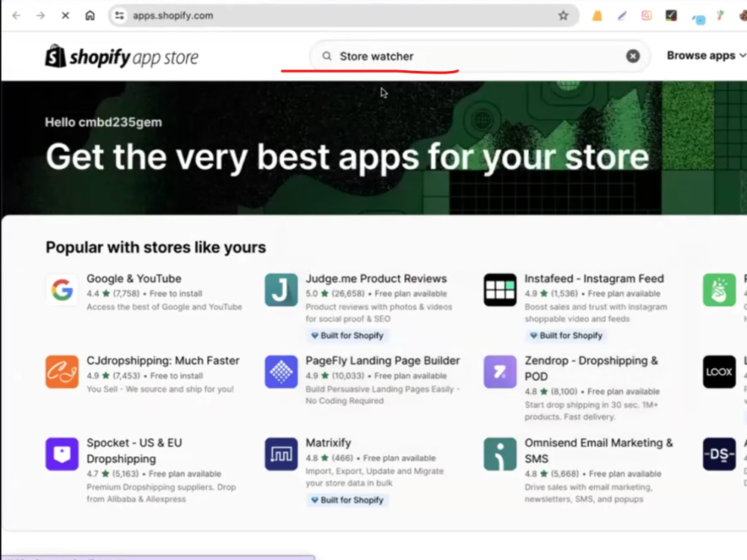
Task: Open Zendrop - Dropshipping & POD link
Action: pos(591,368)
